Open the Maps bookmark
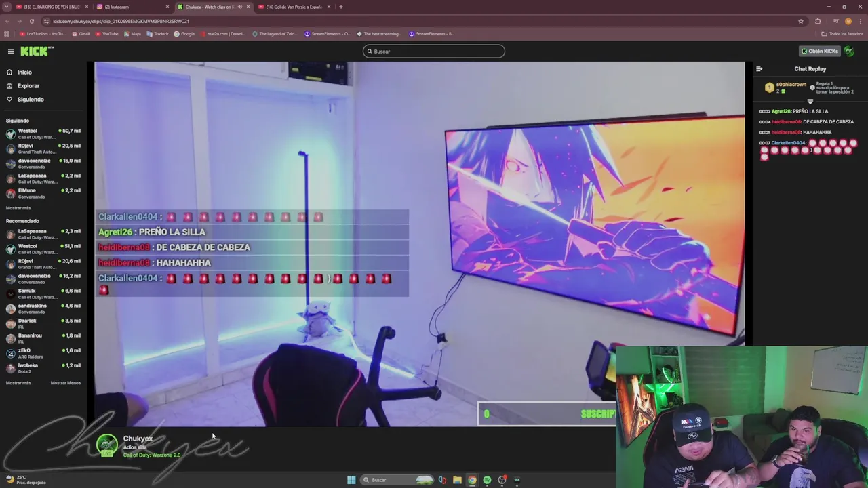Viewport: 868px width, 488px height. (132, 34)
